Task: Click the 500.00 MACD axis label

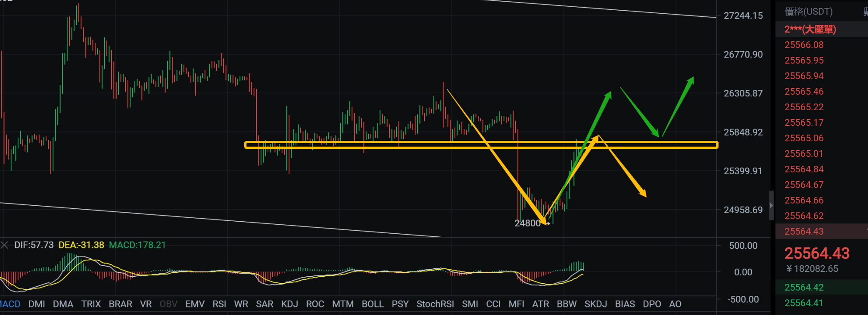Action: (x=743, y=246)
